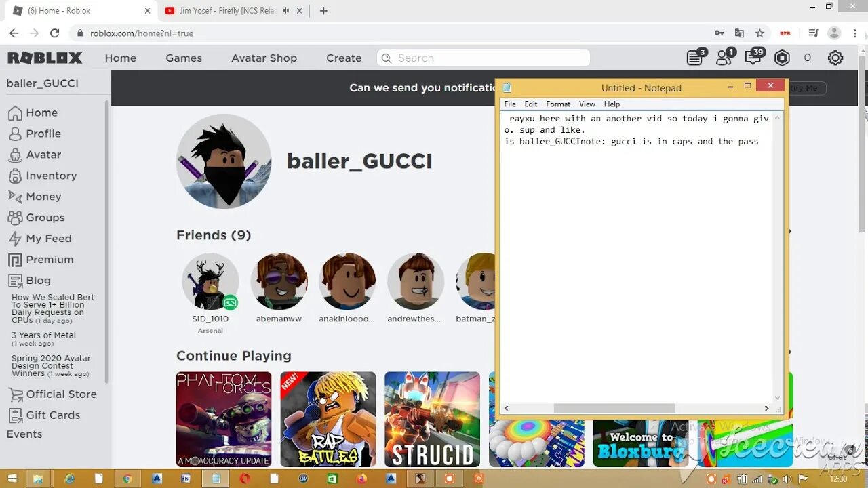Click the Google Translate page icon
Screen dimensions: 868x488
pyautogui.click(x=739, y=33)
